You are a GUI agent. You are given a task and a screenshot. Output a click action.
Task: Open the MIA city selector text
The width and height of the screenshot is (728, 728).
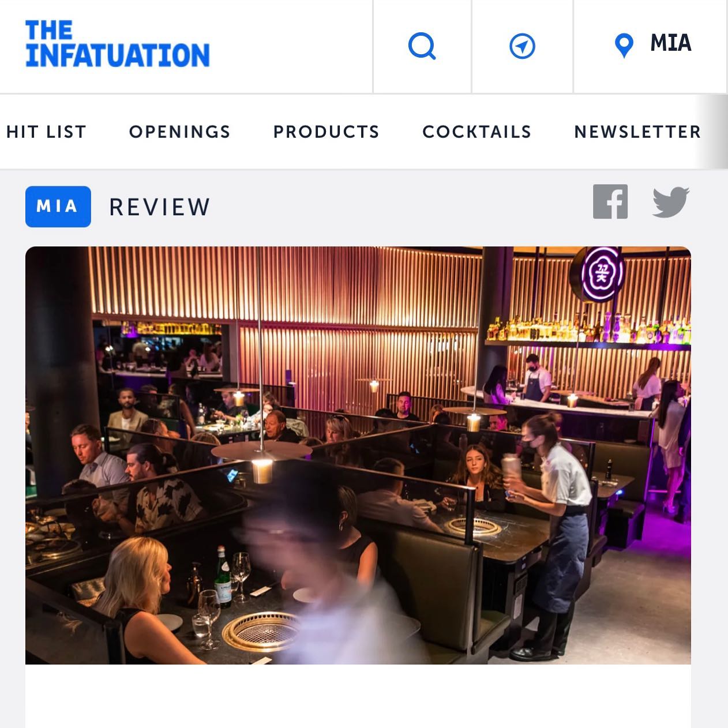point(670,43)
